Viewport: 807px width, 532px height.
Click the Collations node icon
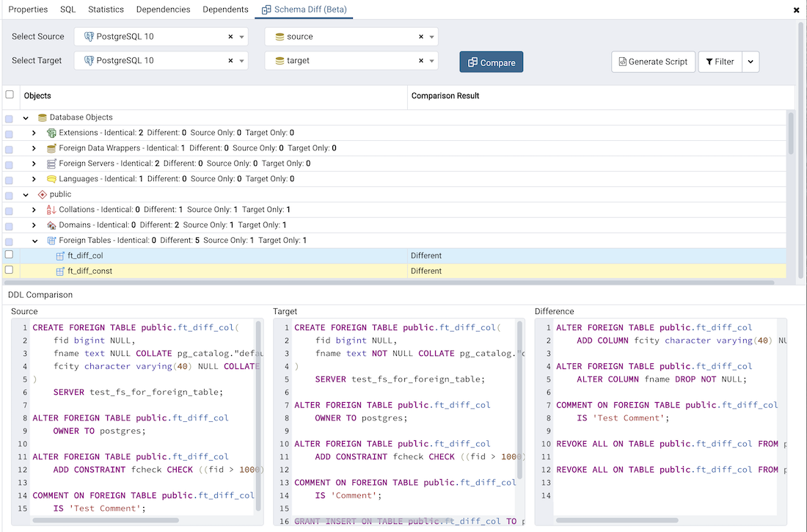(x=51, y=210)
